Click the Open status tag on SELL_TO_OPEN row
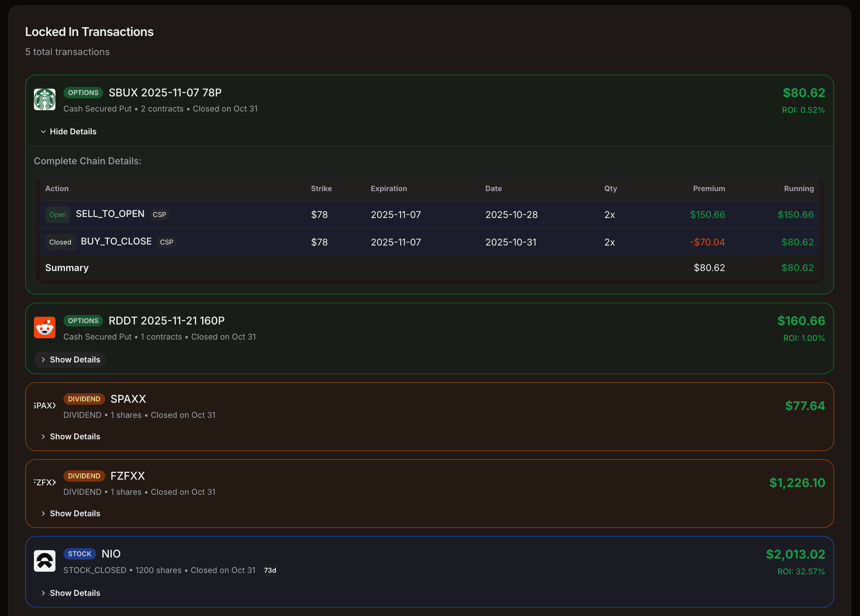Screen dimensions: 860x616 (58, 215)
